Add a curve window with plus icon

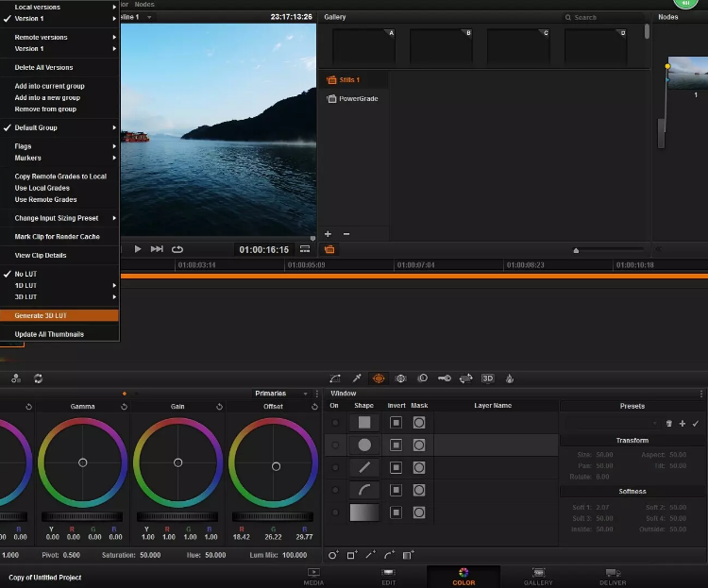click(389, 555)
